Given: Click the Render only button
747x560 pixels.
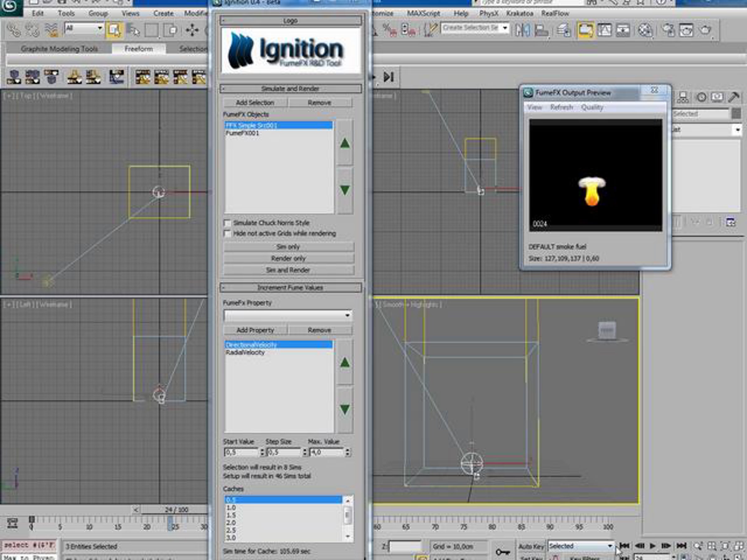Looking at the screenshot, I should click(x=289, y=259).
